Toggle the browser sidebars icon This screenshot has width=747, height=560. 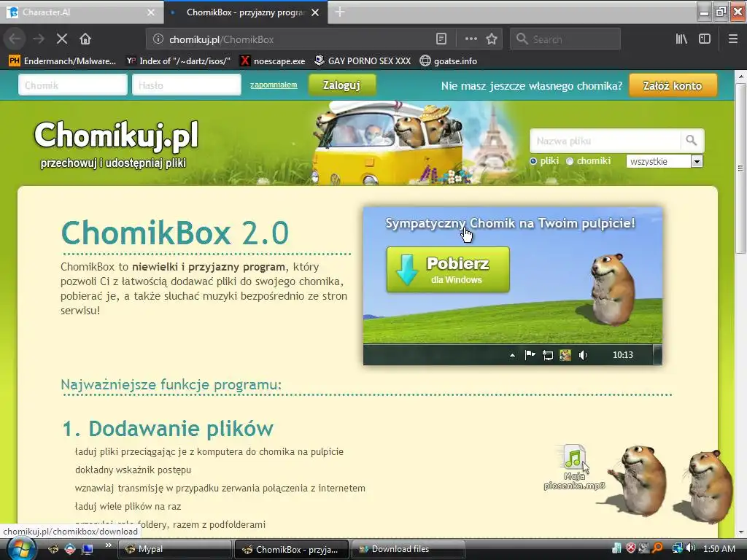(705, 39)
